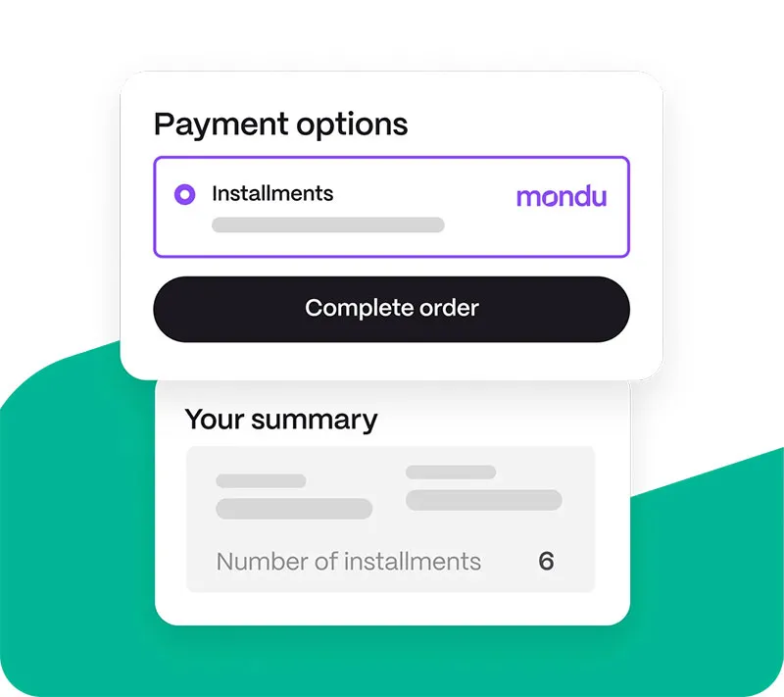Viewport: 784px width, 697px height.
Task: Click the Installments option label text
Action: pos(272,193)
